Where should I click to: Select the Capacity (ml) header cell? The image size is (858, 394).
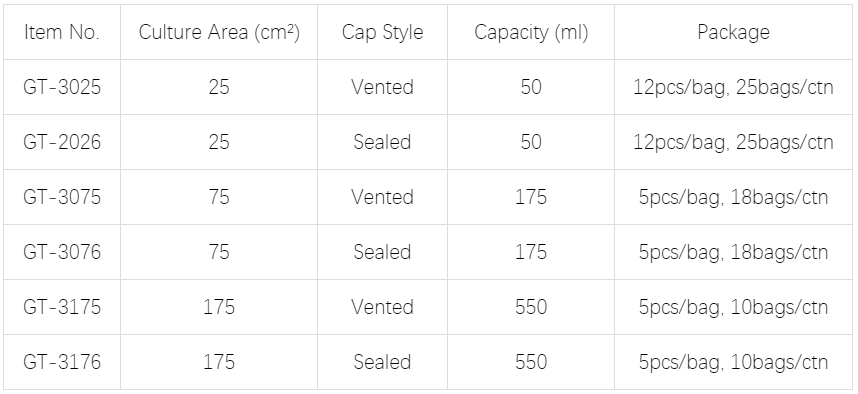531,32
